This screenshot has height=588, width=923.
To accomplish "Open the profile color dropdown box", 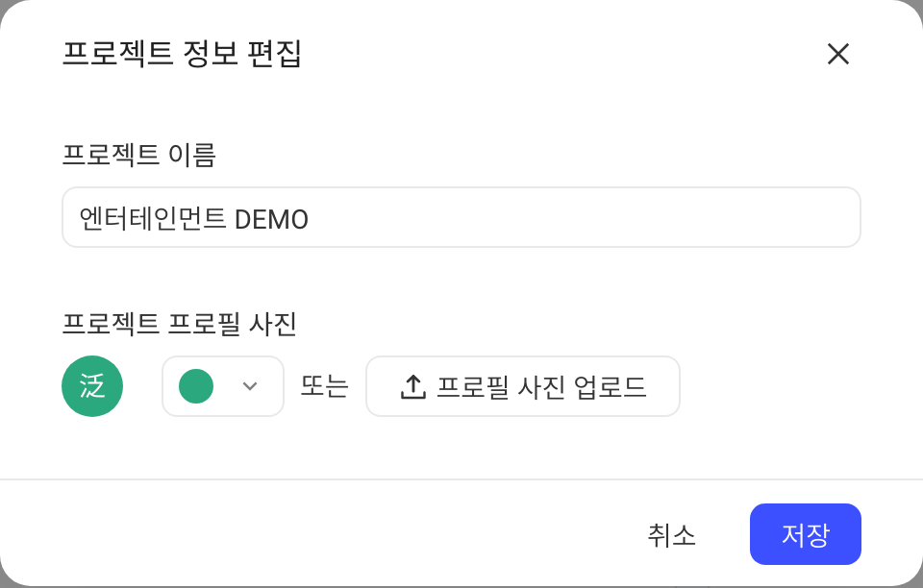I will click(x=223, y=386).
